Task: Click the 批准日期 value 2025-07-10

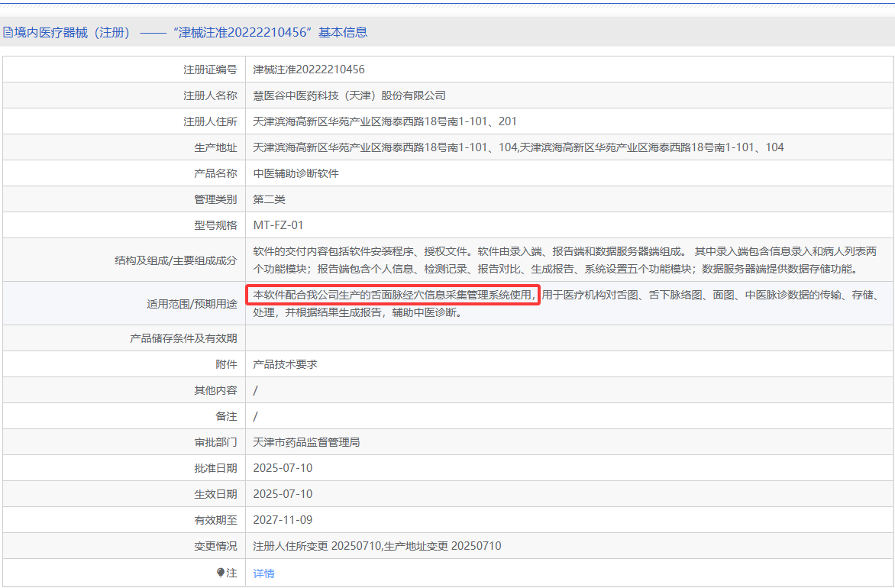Action: 283,468
